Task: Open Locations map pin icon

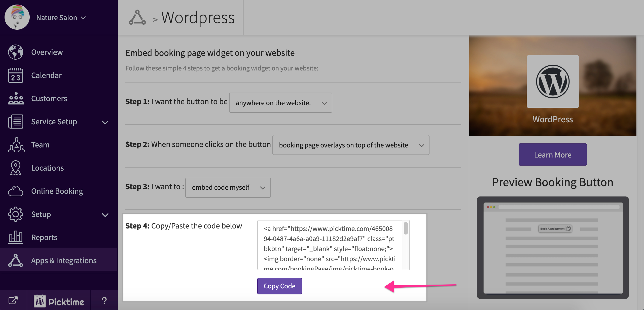Action: tap(16, 168)
